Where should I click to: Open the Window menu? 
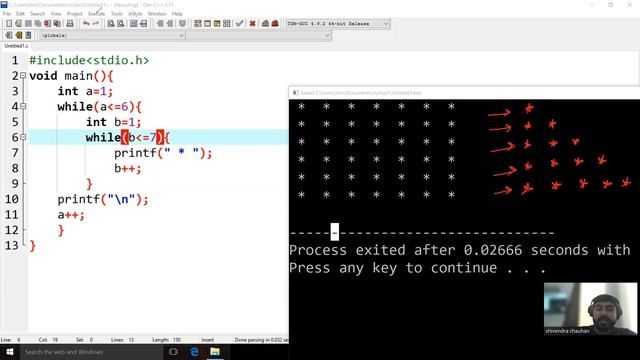pyautogui.click(x=157, y=13)
